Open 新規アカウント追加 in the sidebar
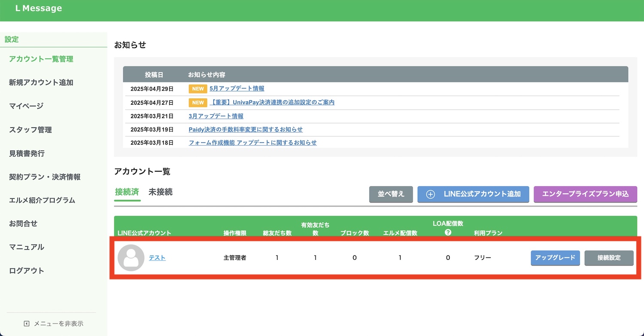Screen dimensions: 644x336 (x=41, y=82)
